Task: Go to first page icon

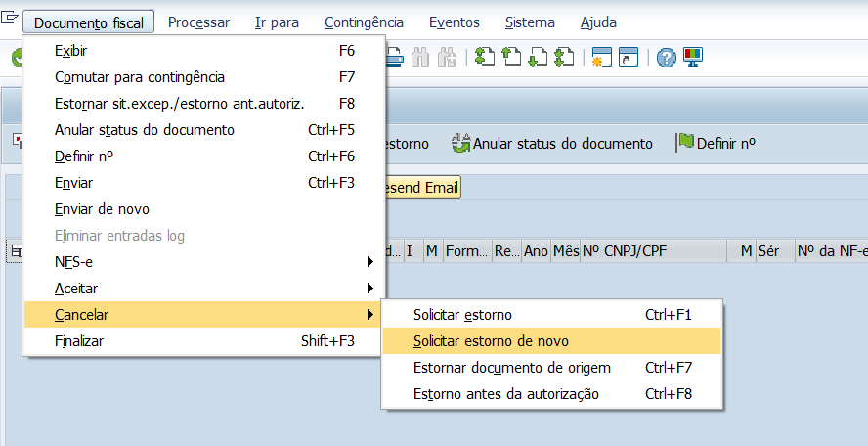Action: point(485,57)
